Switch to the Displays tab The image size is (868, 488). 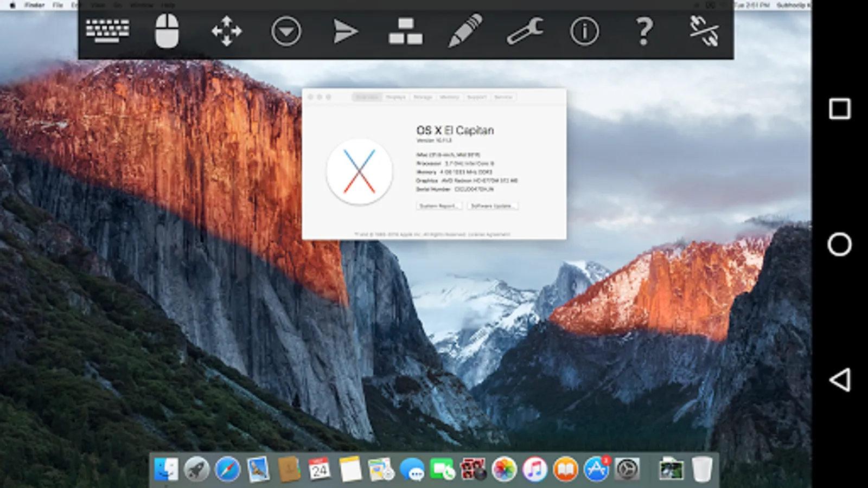coord(395,97)
